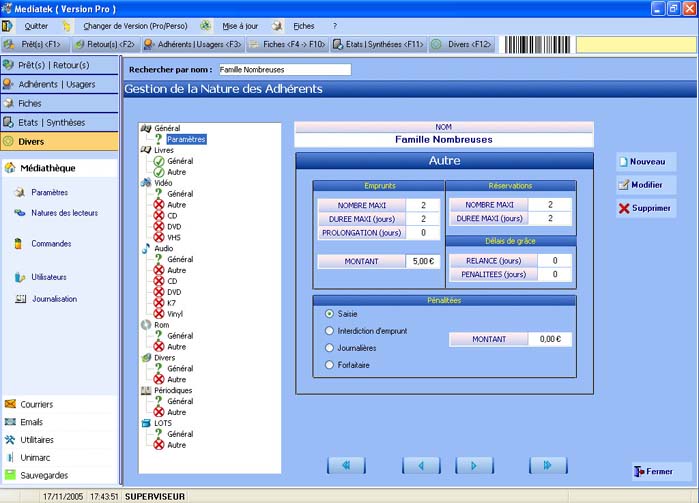699x503 pixels.
Task: Click the Fiches menu icon
Action: pyautogui.click(x=277, y=26)
